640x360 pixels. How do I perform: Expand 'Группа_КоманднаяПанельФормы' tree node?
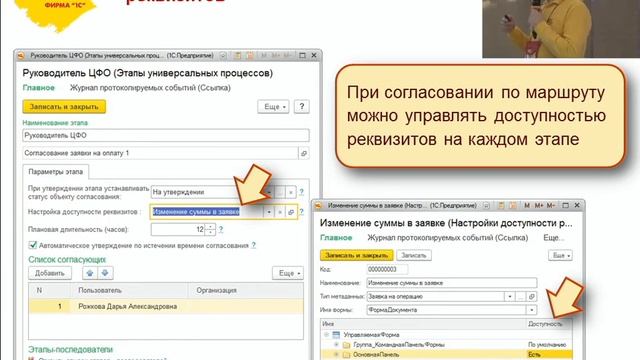336,345
